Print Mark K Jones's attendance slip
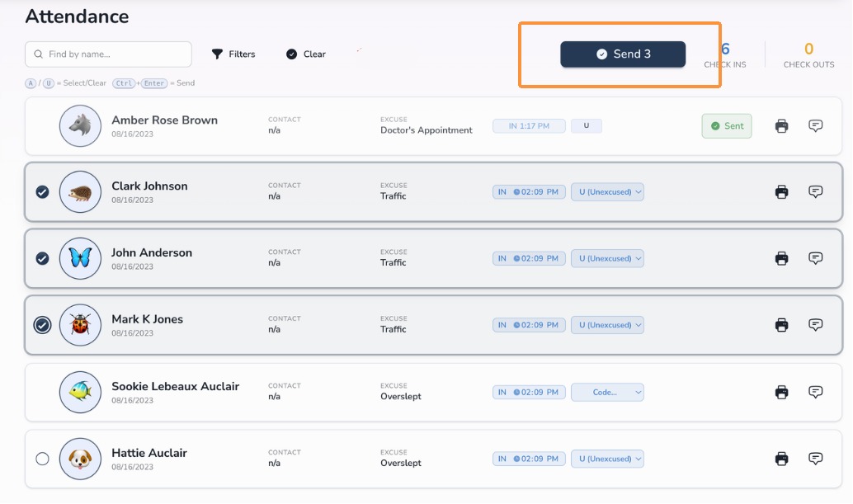The height and width of the screenshot is (504, 853). click(x=781, y=325)
